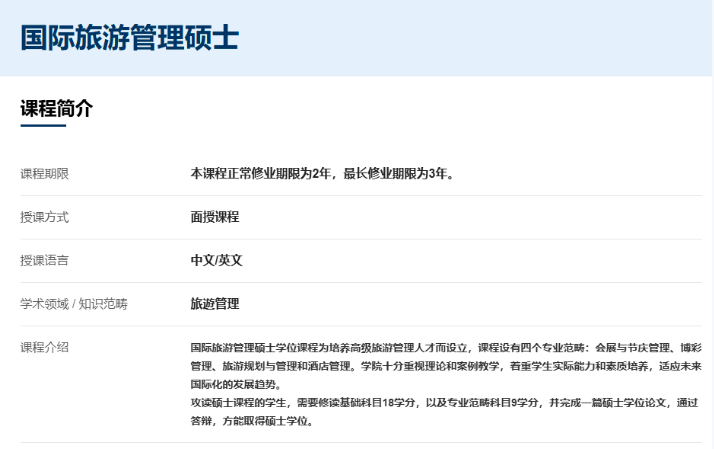
Task: Click the 学术领域 / 知识范畴 label
Action: click(74, 304)
